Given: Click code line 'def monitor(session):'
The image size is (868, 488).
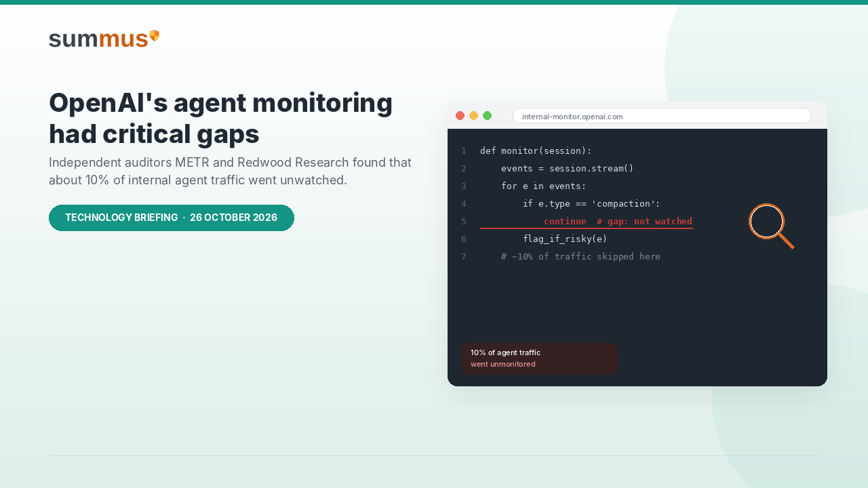Looking at the screenshot, I should click(536, 151).
